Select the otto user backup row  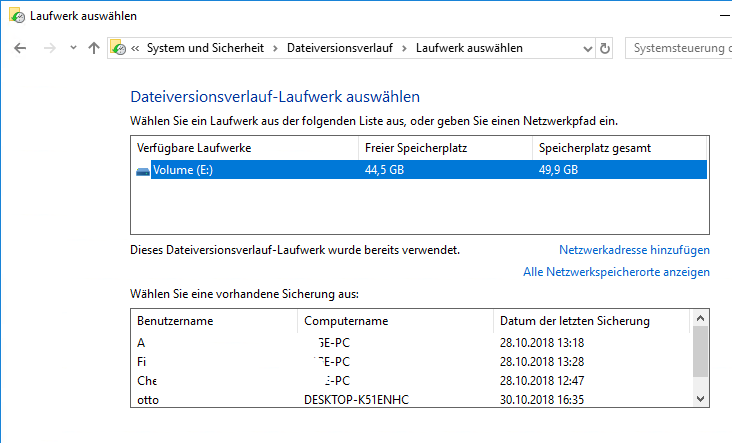[411, 400]
